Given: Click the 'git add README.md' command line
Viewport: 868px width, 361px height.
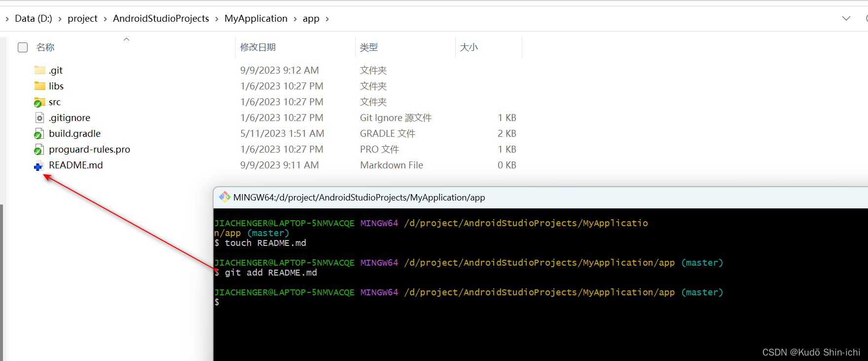Looking at the screenshot, I should (x=266, y=273).
